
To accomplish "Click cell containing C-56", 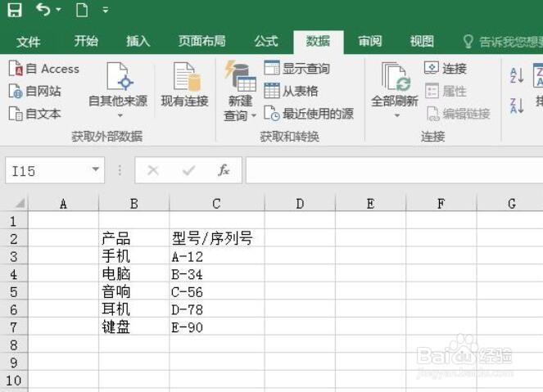I will pyautogui.click(x=217, y=291).
